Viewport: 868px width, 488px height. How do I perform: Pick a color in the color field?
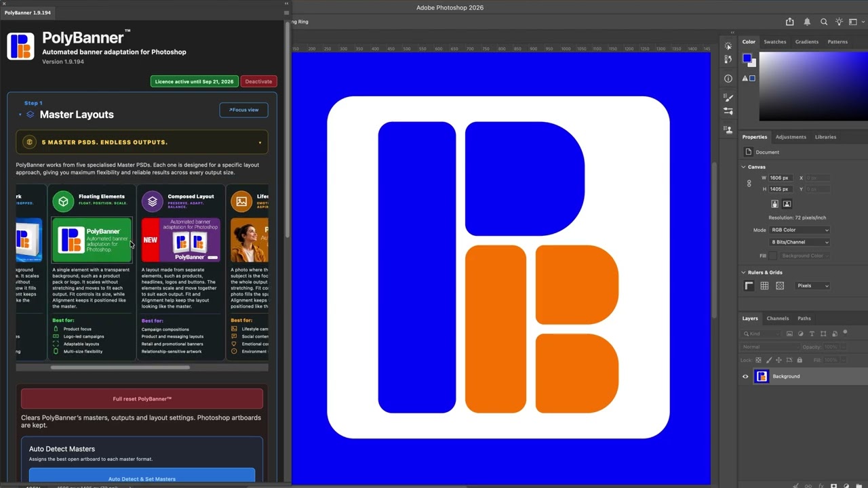click(x=813, y=86)
